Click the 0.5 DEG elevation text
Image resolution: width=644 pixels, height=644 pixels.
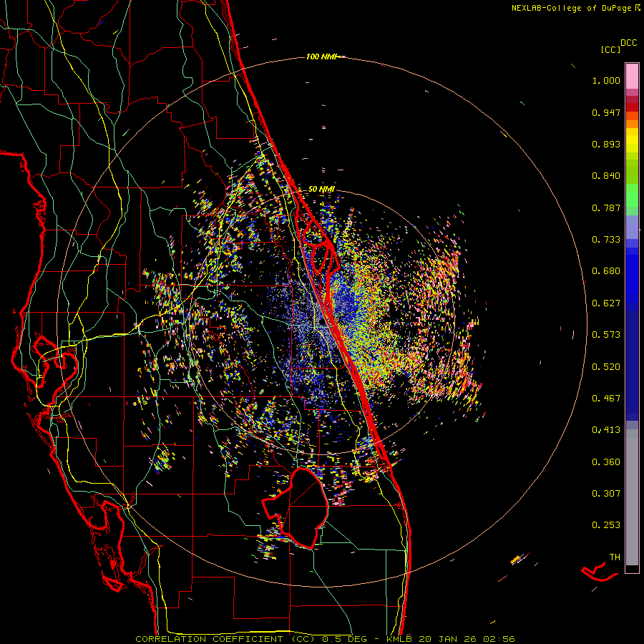coord(346,639)
